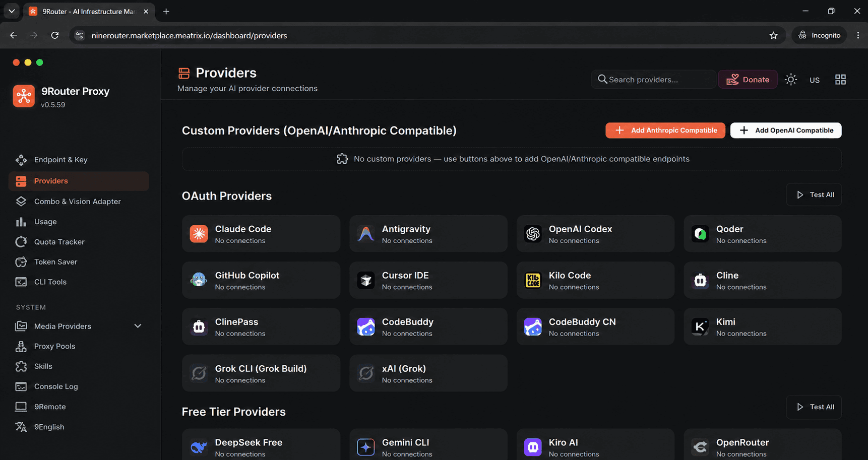Open the 9Remote page
Viewport: 868px width, 460px height.
point(79,407)
